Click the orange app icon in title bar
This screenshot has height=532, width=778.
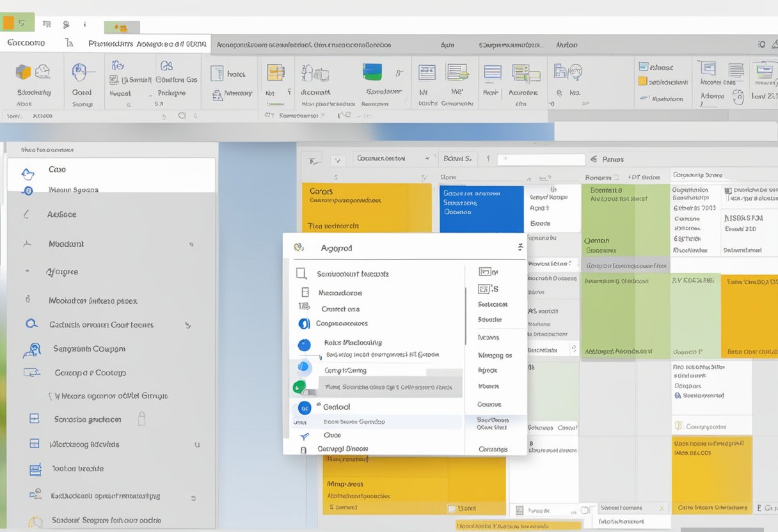[9, 24]
